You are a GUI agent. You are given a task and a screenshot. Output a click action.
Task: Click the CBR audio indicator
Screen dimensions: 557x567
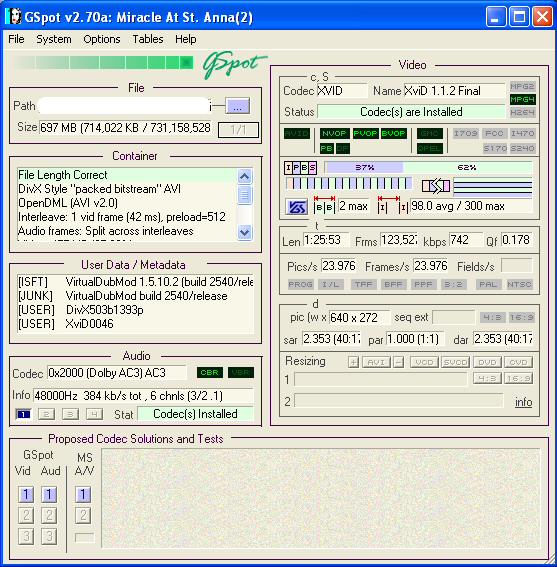tap(210, 372)
